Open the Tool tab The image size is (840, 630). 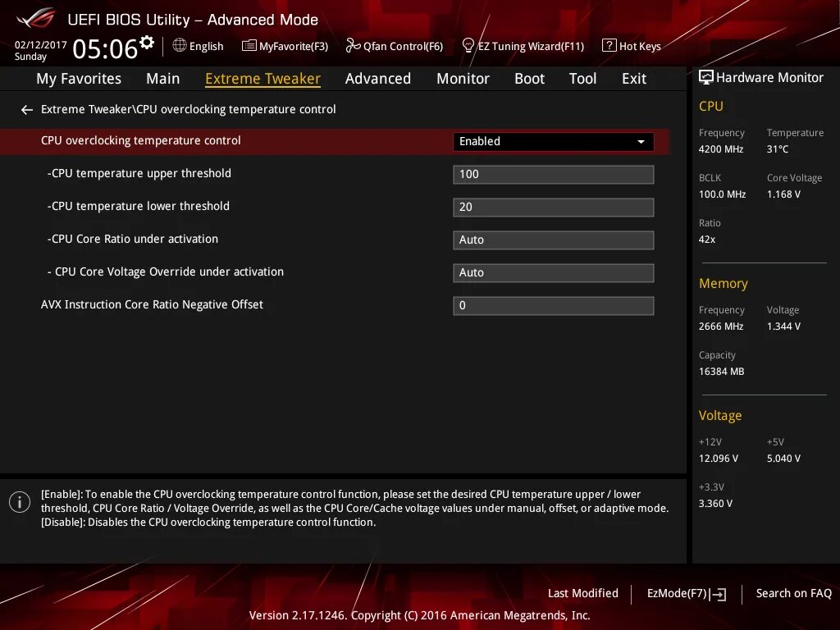(582, 79)
